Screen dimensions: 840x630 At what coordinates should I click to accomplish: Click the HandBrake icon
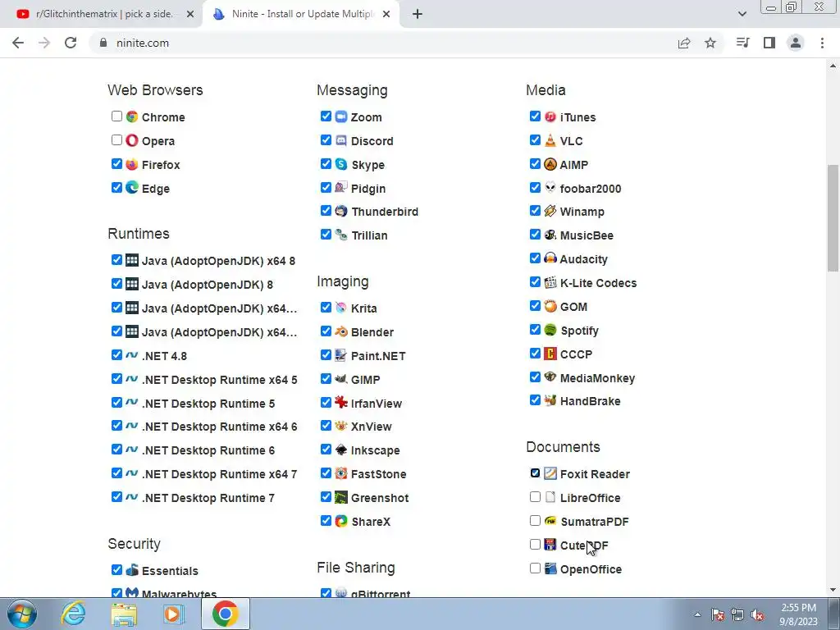click(550, 400)
